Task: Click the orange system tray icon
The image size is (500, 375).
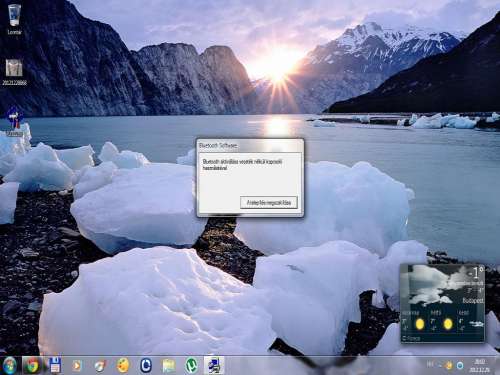Action: coord(448,366)
